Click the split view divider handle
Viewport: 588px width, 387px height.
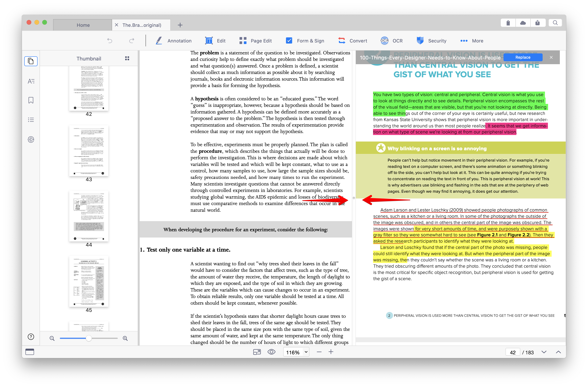[354, 198]
